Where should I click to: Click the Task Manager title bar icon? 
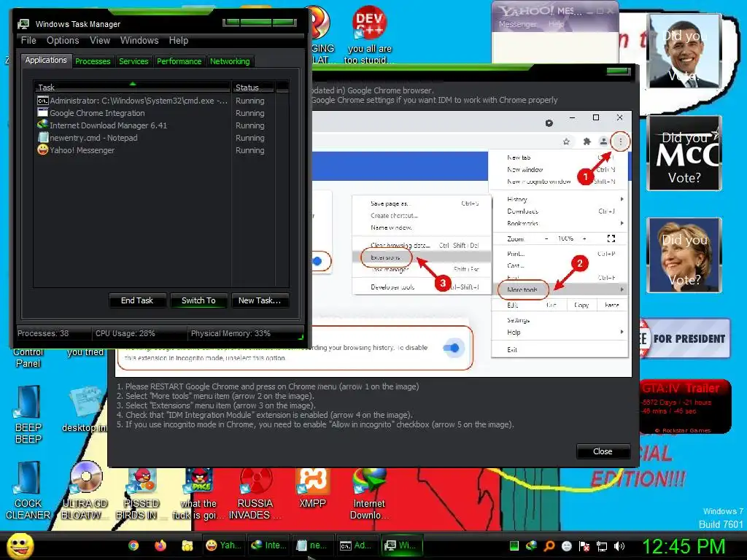click(23, 24)
